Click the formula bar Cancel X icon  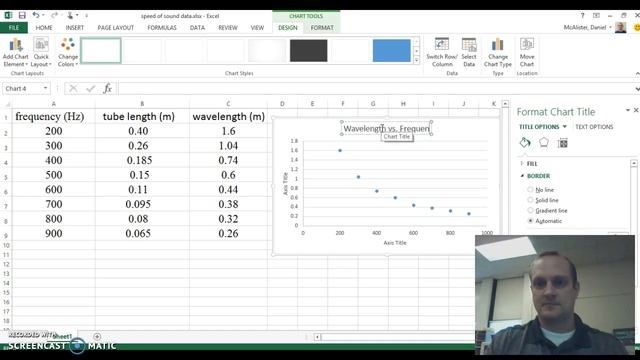point(73,88)
